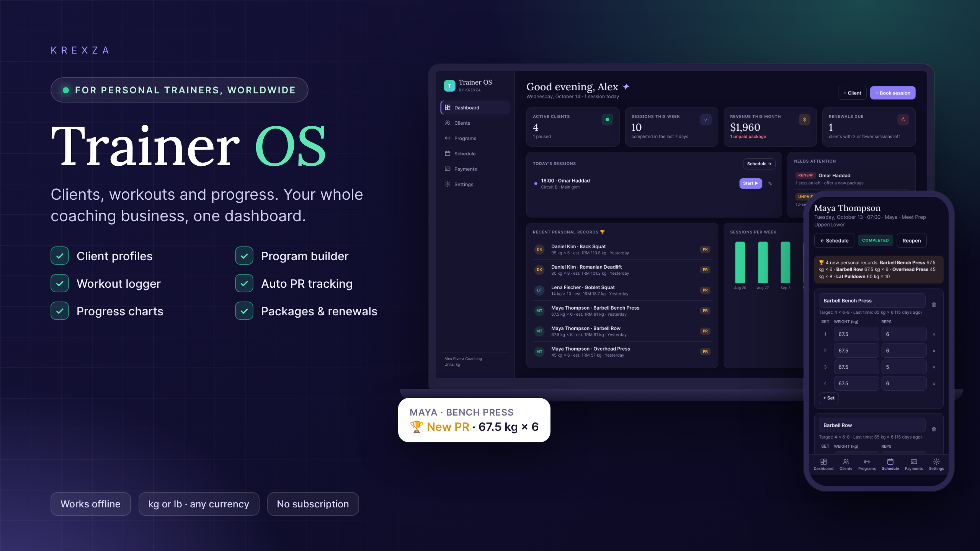
Task: Open Clients in the desktop sidebar
Action: tap(475, 123)
